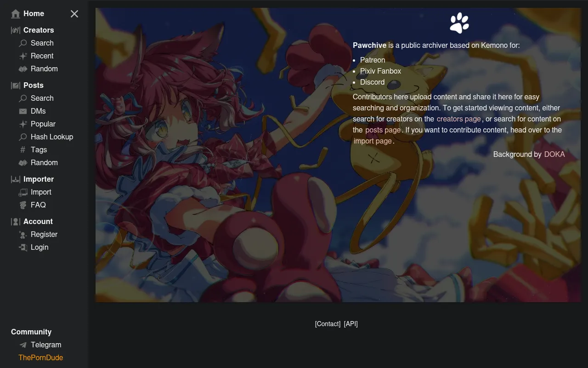
Task: Open Recent creators page
Action: tap(42, 56)
